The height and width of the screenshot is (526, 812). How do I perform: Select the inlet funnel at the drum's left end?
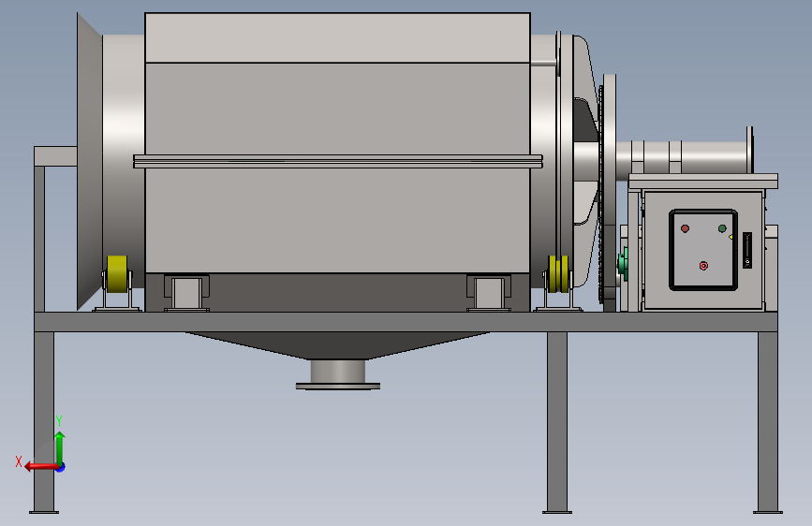(89, 162)
